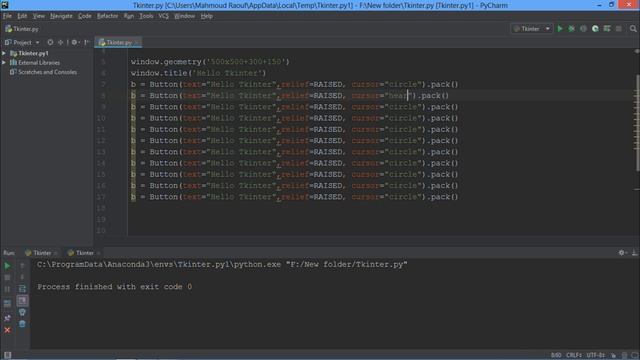Screen dimensions: 640x360
Task: Toggle scroll to end icon in Run panel
Action: pyautogui.click(x=22, y=301)
